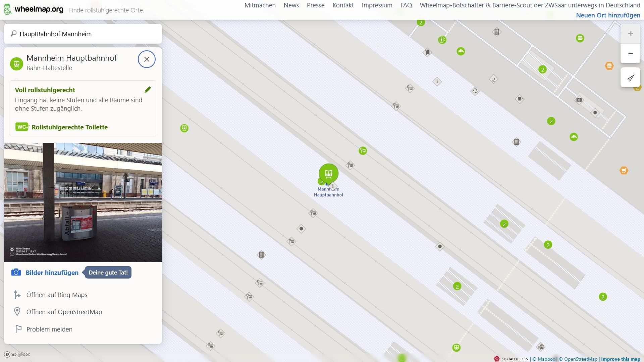The height and width of the screenshot is (362, 644).
Task: Select the gray recycling marker
Action: [475, 91]
